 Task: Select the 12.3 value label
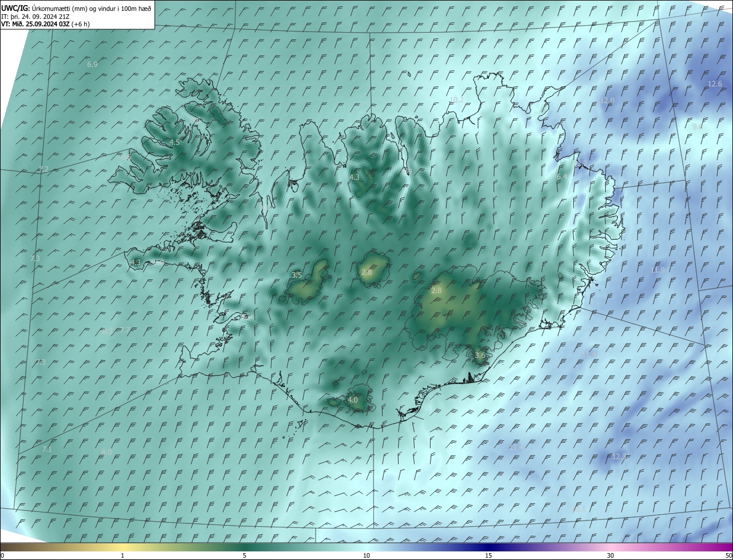[619, 457]
